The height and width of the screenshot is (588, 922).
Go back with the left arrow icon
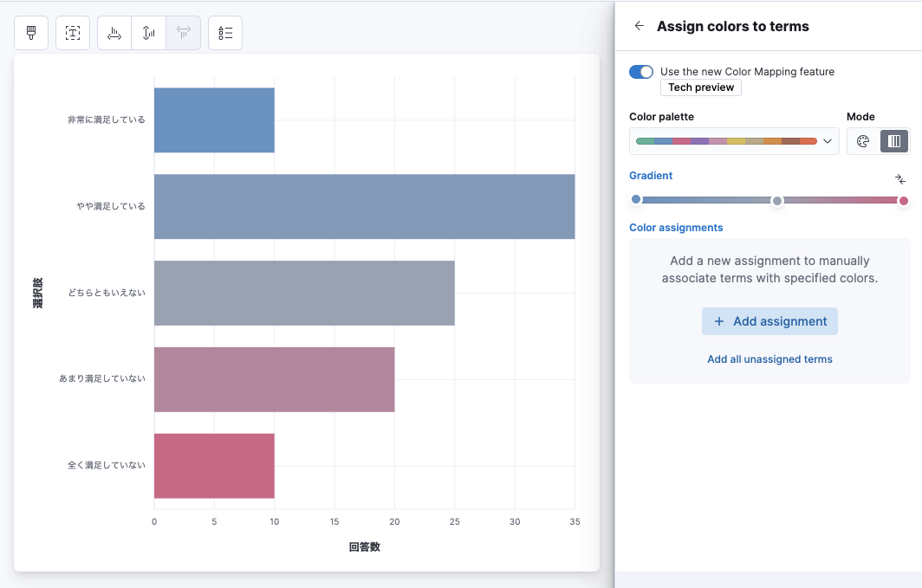[640, 26]
